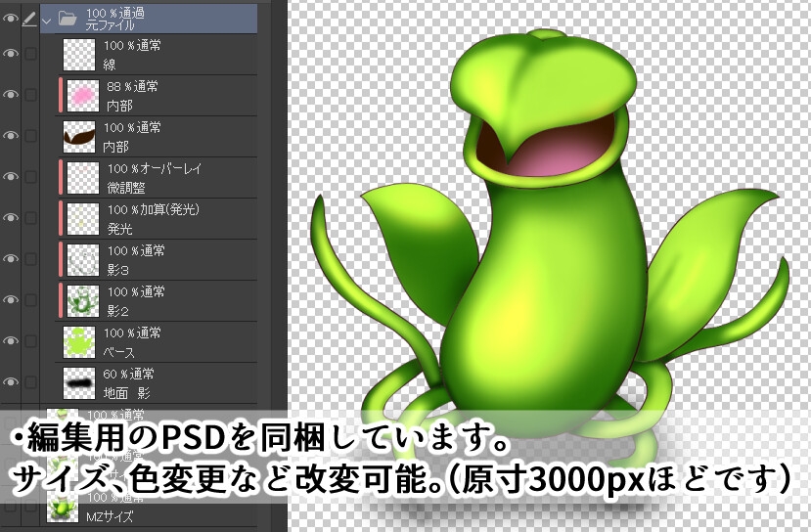Hide the 微調整 overlay layer
Screen dimensions: 811x532
coord(11,177)
